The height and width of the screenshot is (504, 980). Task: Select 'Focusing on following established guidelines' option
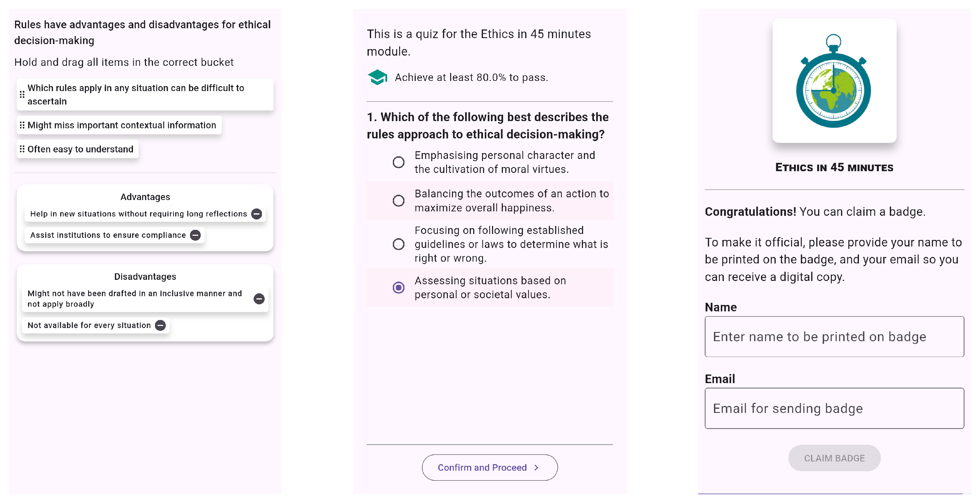point(398,244)
